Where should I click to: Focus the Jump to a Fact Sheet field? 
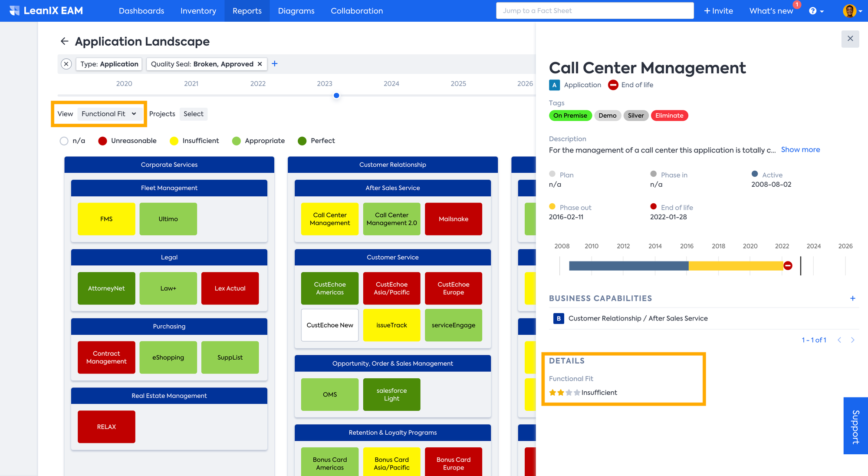(x=595, y=11)
